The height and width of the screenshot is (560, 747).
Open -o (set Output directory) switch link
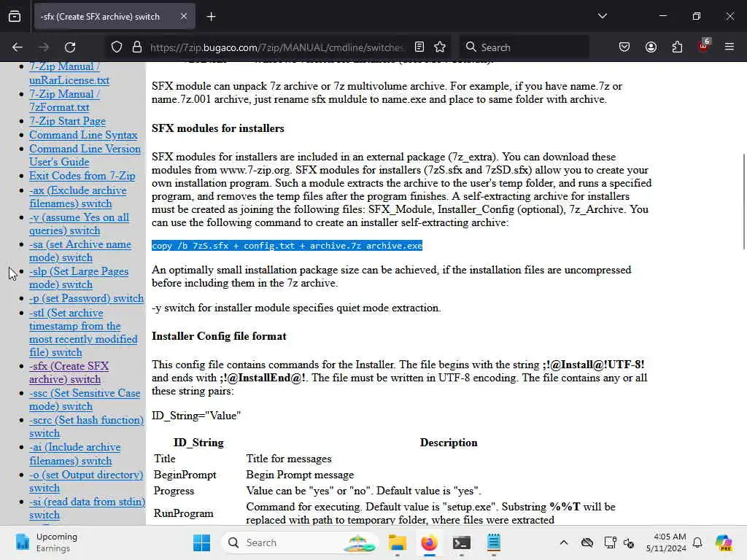point(86,481)
